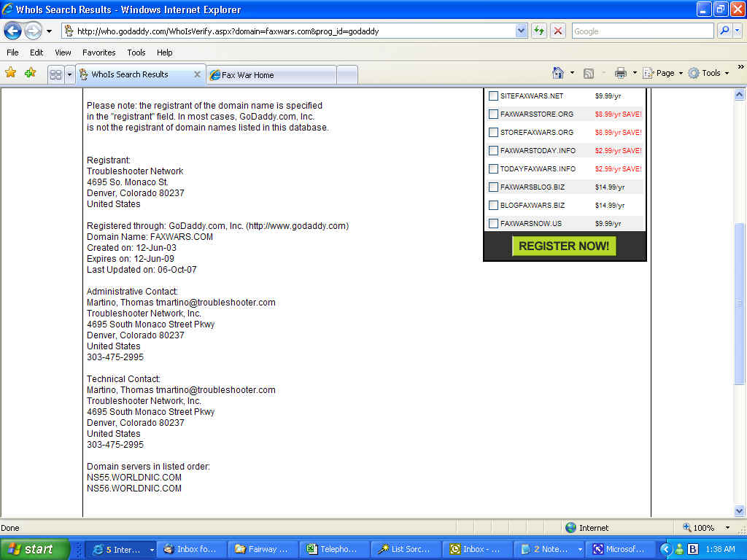Go forward with the Forward arrow button
The width and height of the screenshot is (747, 560).
click(33, 31)
